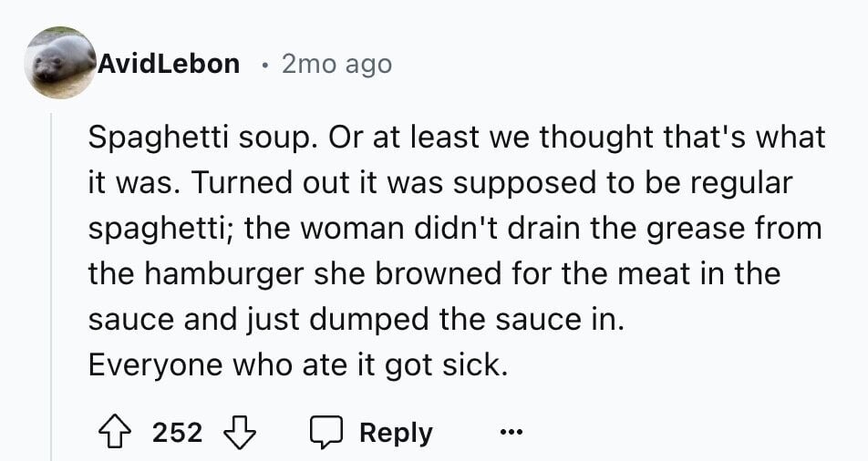Click the 252 vote count number

(x=177, y=433)
